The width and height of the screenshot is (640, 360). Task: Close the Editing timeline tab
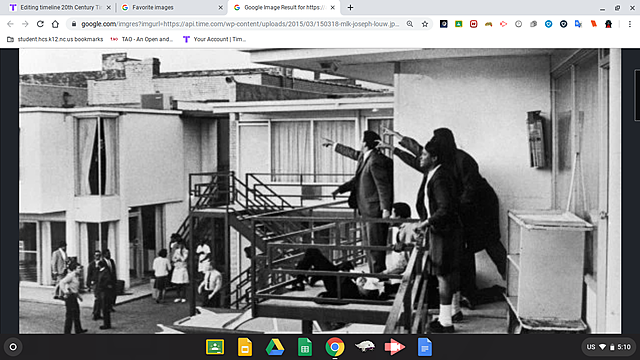pyautogui.click(x=109, y=7)
